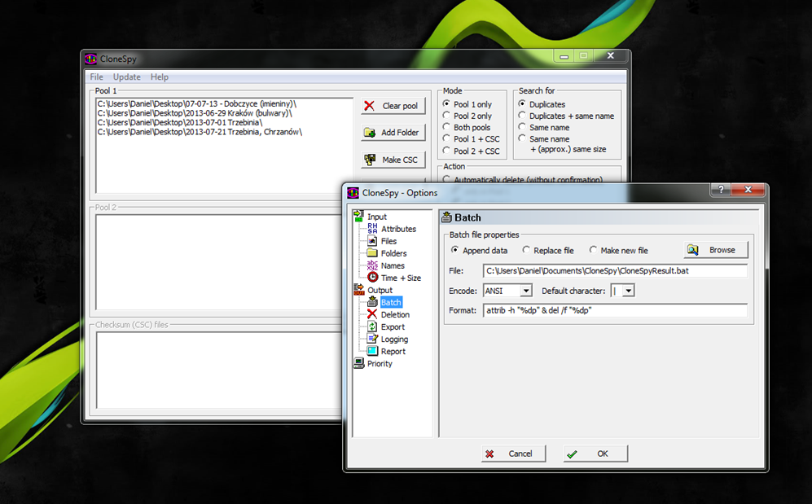Click the Batch header icon in right pane
Viewport: 812px width, 504px height.
coord(447,217)
